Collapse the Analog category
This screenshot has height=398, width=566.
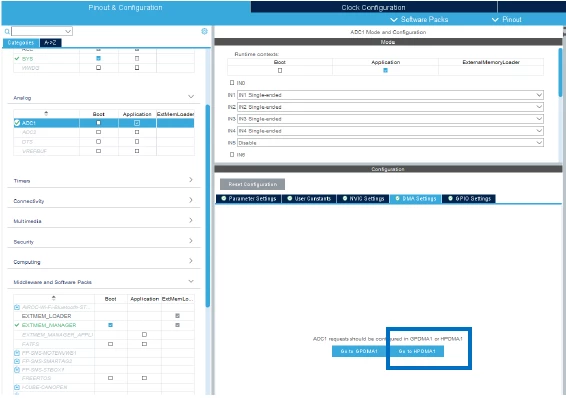(x=191, y=97)
